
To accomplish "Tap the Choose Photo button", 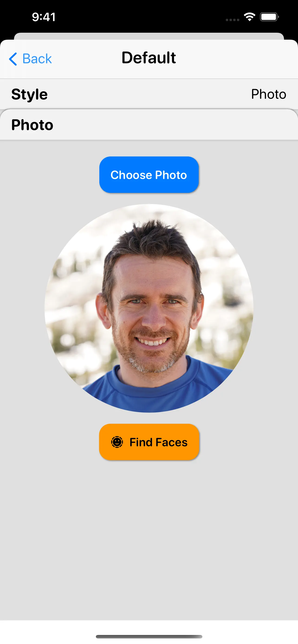I will click(x=149, y=175).
